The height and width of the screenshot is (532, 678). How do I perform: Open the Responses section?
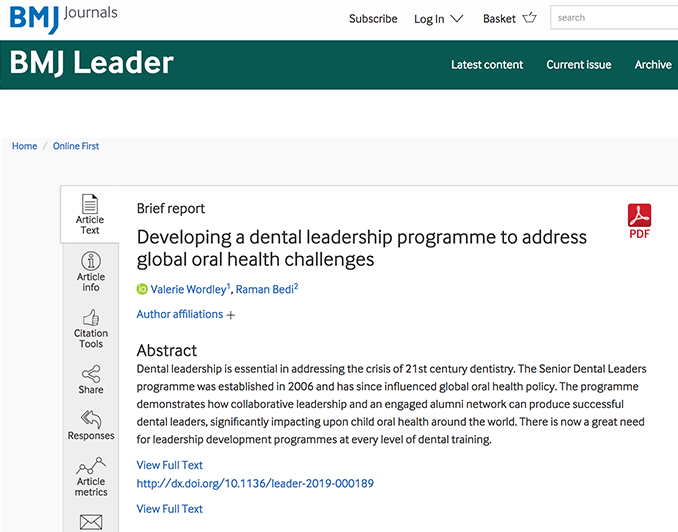tap(90, 426)
